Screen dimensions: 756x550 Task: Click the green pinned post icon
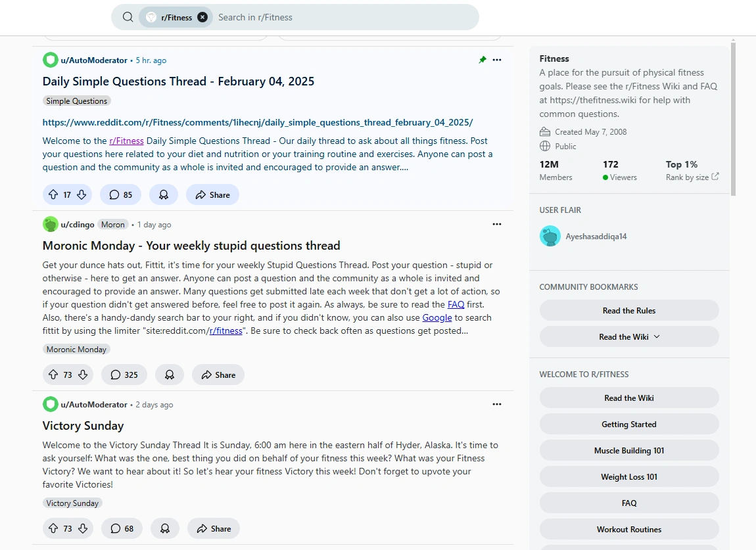pyautogui.click(x=482, y=60)
